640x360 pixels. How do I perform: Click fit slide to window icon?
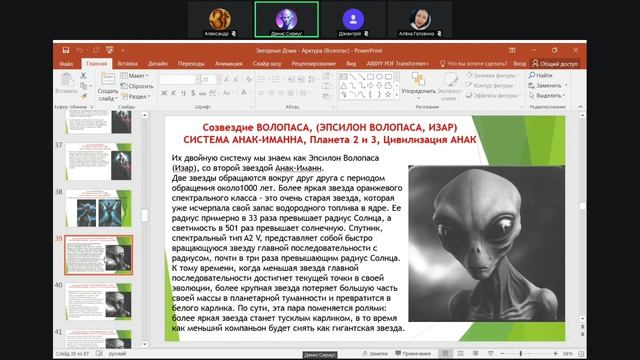(x=581, y=353)
